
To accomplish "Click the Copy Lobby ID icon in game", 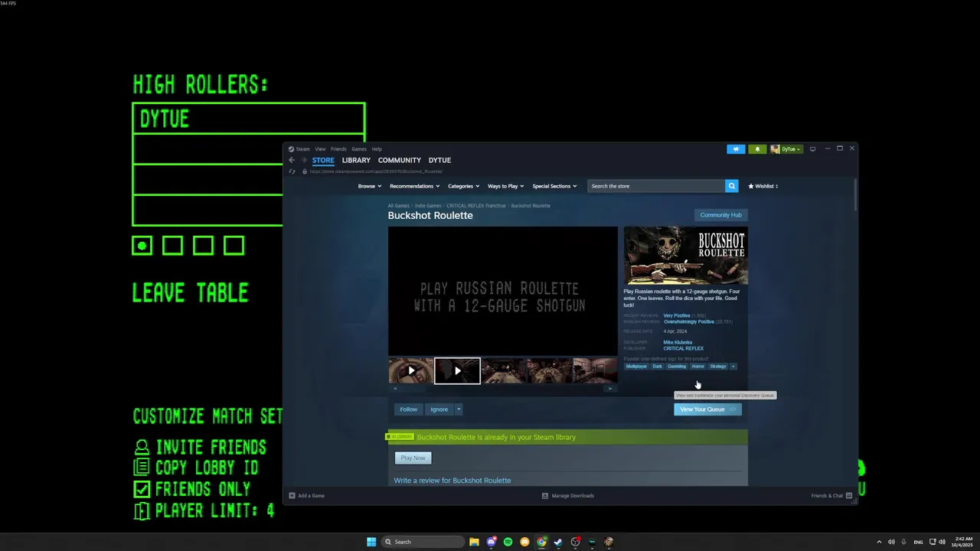I will click(x=142, y=468).
